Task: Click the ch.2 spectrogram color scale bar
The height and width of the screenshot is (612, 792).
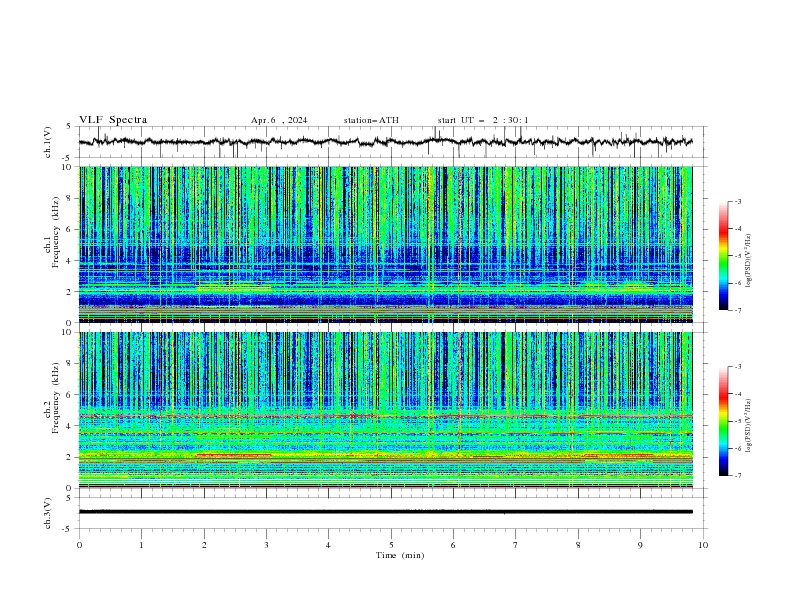Action: point(723,421)
